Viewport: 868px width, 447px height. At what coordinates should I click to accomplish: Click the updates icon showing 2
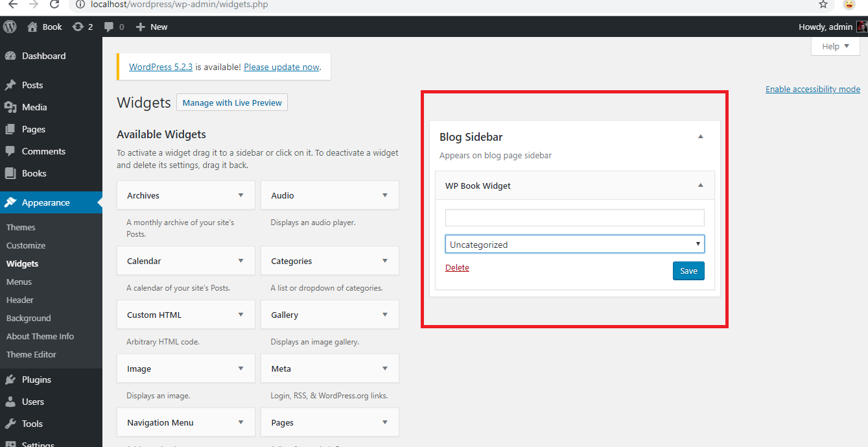pos(76,27)
